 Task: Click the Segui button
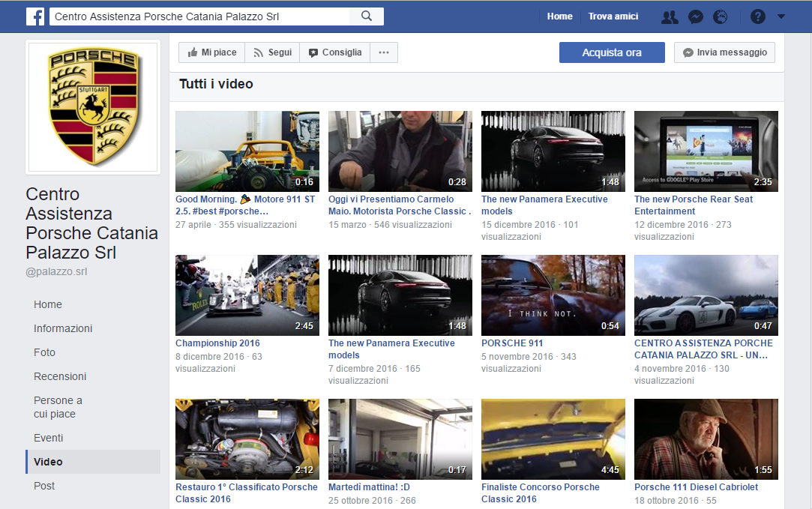[273, 52]
